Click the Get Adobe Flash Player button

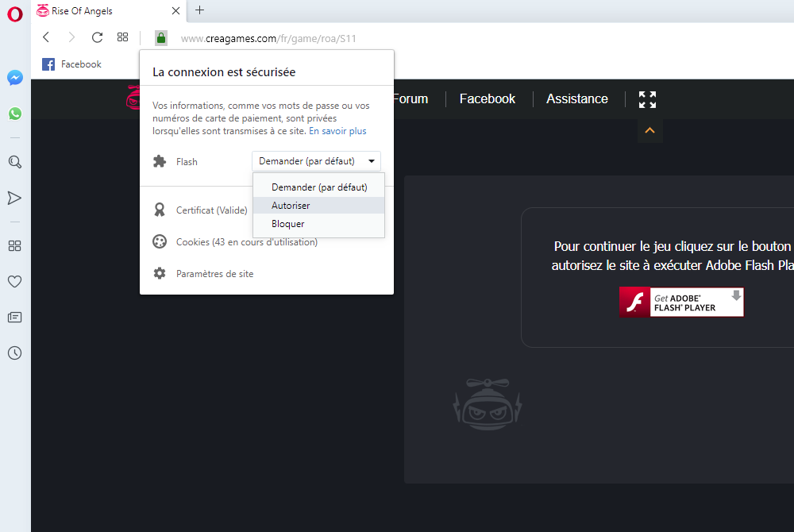(x=681, y=303)
